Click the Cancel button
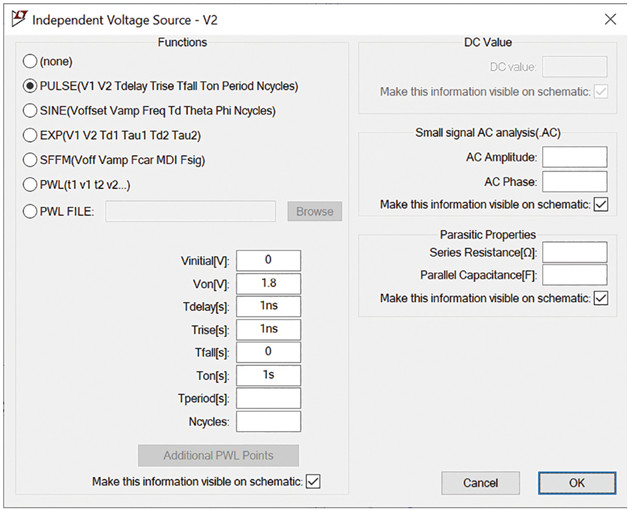 tap(481, 483)
